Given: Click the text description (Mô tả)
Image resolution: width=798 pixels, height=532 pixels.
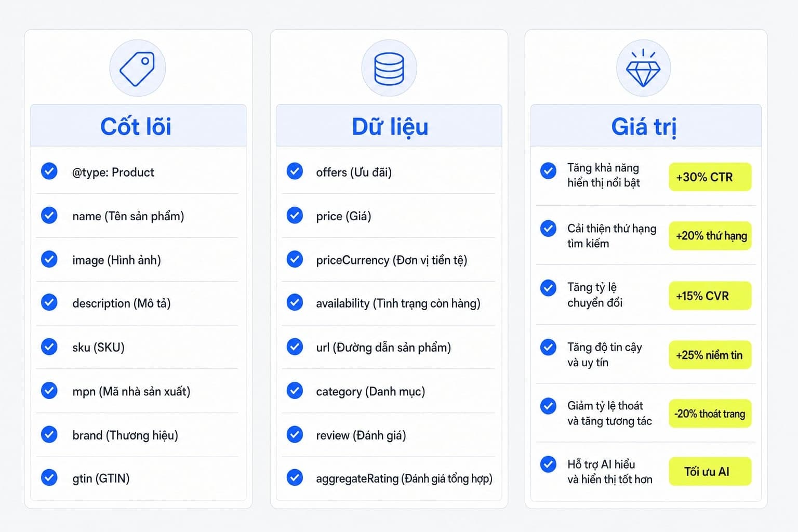Looking at the screenshot, I should 122,303.
